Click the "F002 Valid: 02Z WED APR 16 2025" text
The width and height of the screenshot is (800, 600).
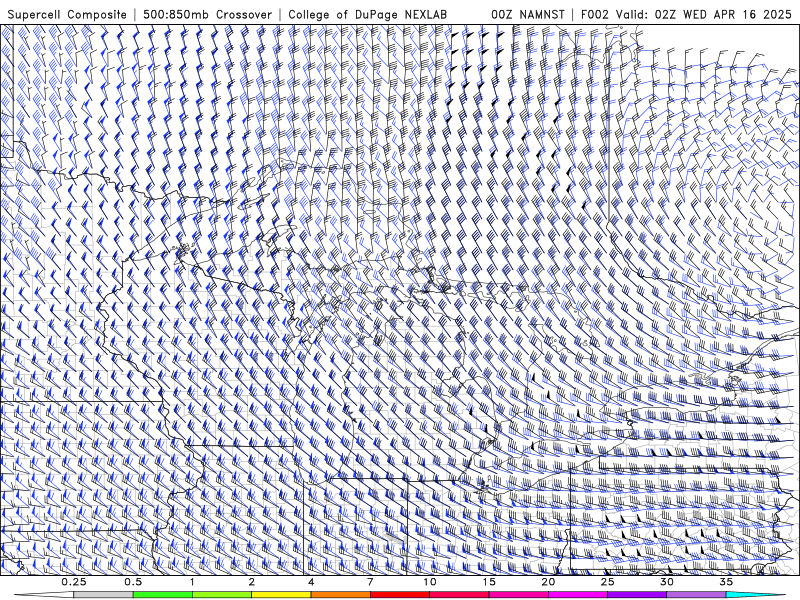tap(686, 15)
